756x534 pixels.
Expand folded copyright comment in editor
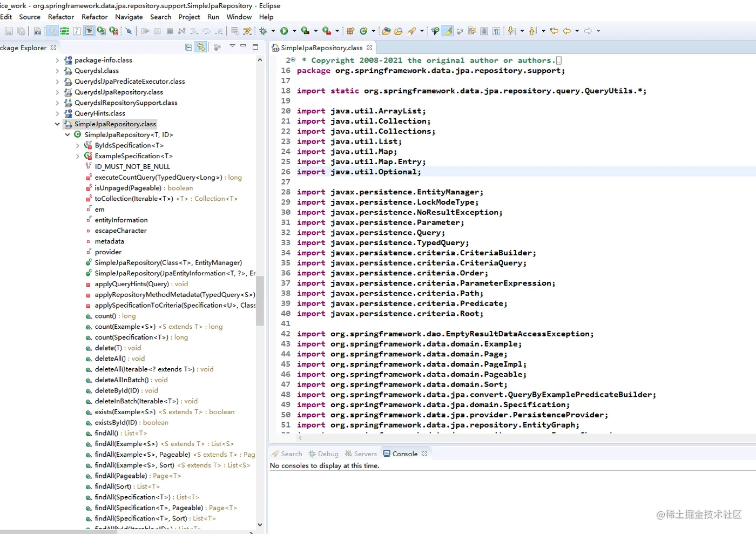pyautogui.click(x=293, y=60)
